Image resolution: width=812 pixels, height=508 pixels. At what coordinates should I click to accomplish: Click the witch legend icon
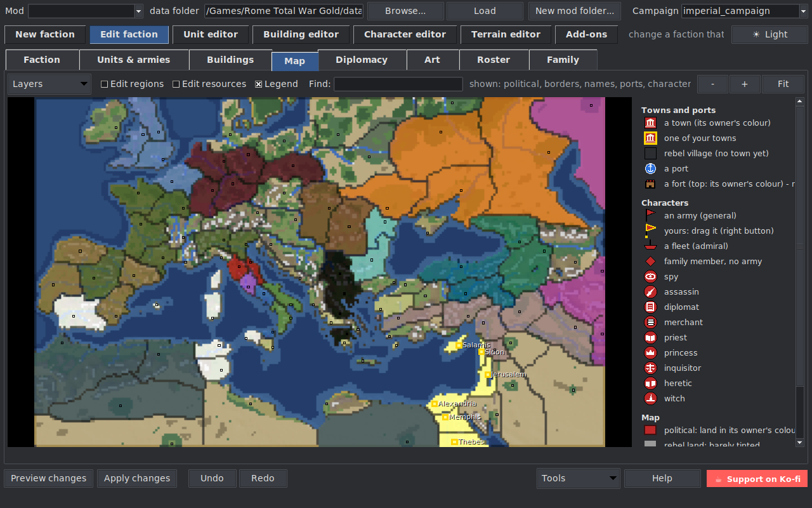(650, 399)
